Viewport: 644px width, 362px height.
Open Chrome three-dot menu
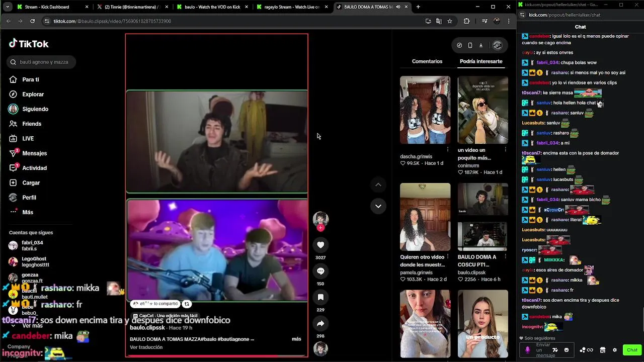[509, 21]
